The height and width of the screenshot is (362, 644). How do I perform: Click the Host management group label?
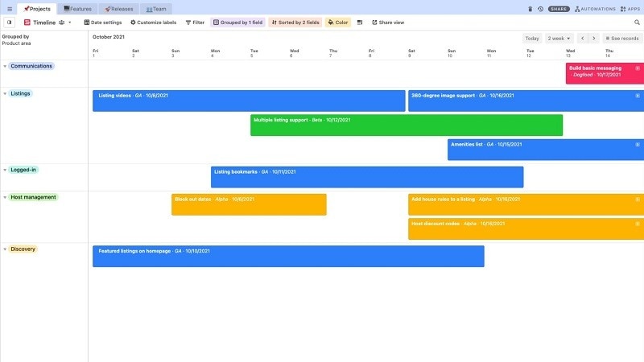click(x=33, y=197)
